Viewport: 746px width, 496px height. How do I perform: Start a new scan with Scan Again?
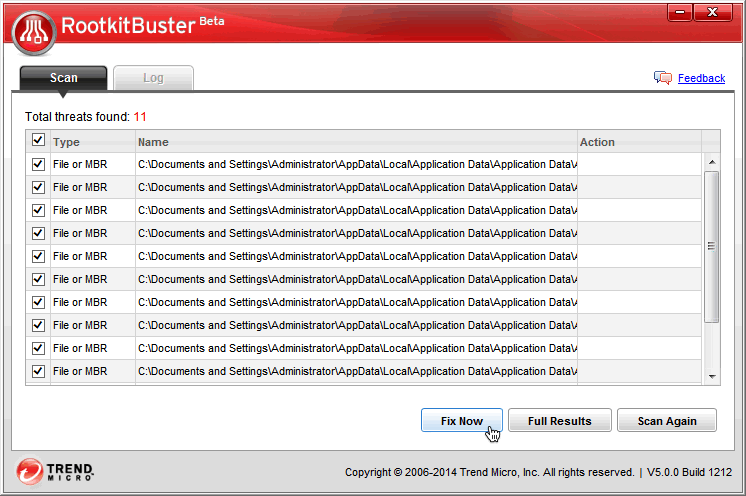coord(667,420)
